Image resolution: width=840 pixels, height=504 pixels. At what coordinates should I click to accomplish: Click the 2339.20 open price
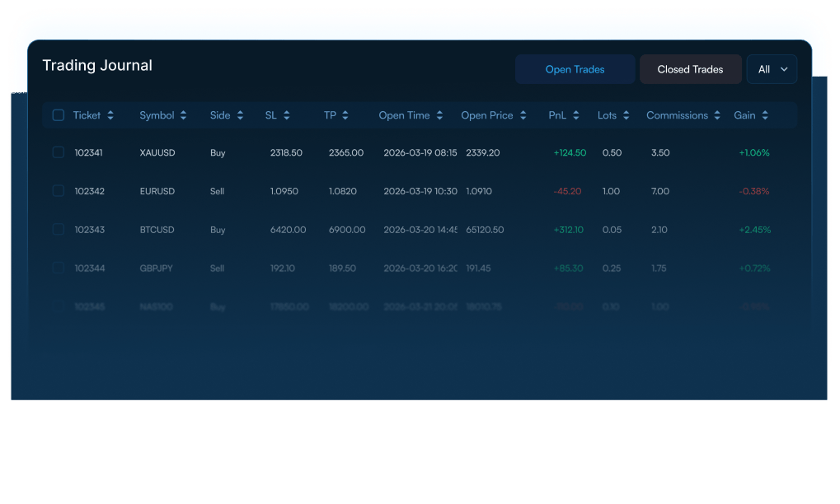point(483,153)
